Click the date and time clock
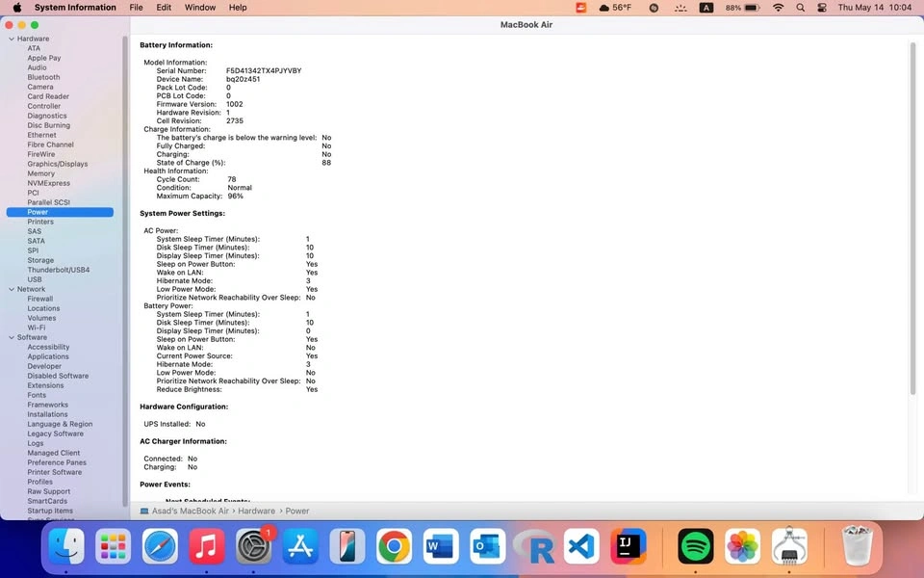Image resolution: width=924 pixels, height=578 pixels. pos(875,8)
